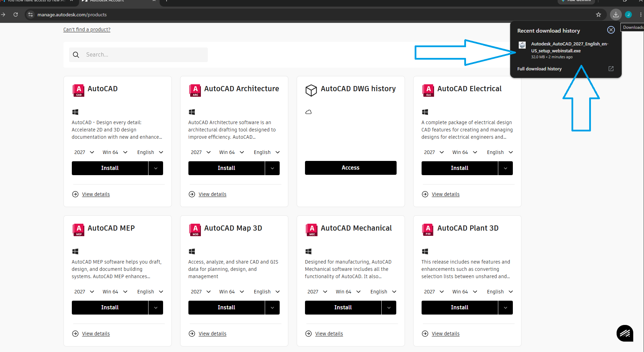
Task: Open the Win 64 platform dropdown for AutoCAD
Action: [115, 152]
